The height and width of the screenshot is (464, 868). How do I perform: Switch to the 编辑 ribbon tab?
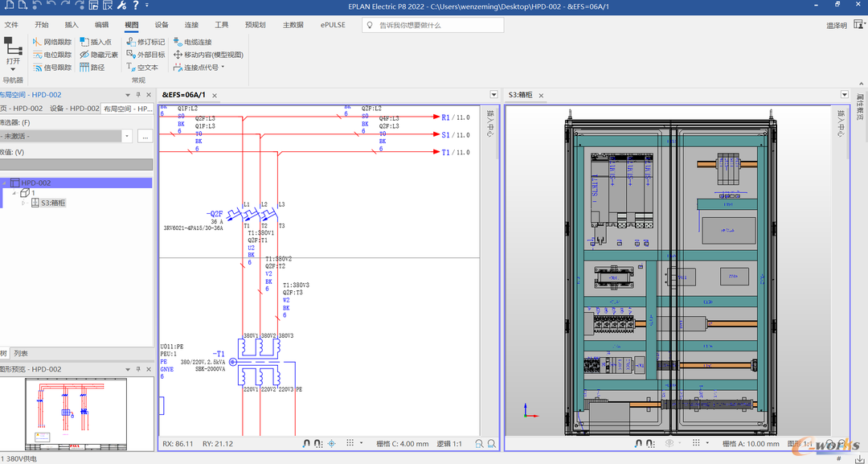pyautogui.click(x=102, y=25)
